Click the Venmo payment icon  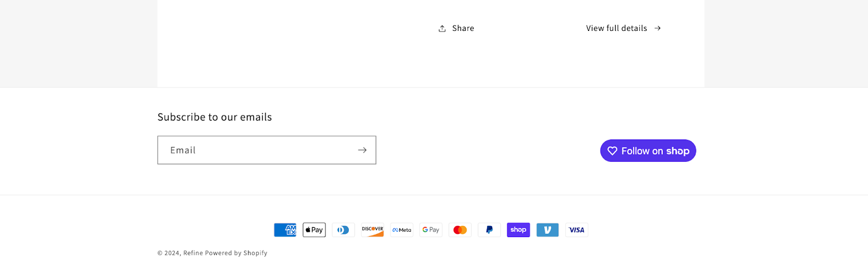click(547, 230)
